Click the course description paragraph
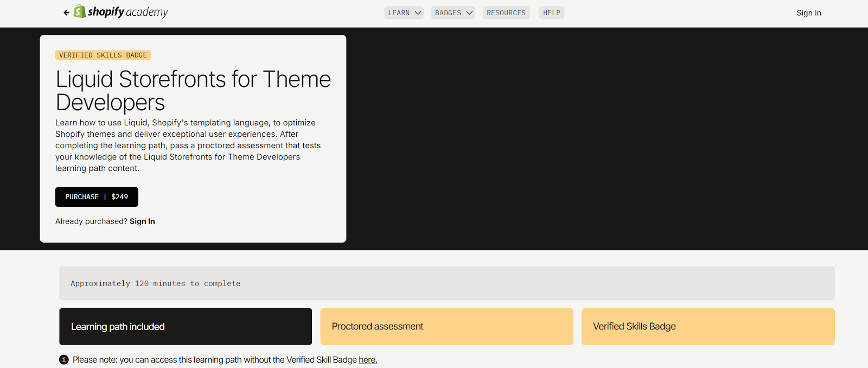Viewport: 868px width, 368px height. coord(188,145)
